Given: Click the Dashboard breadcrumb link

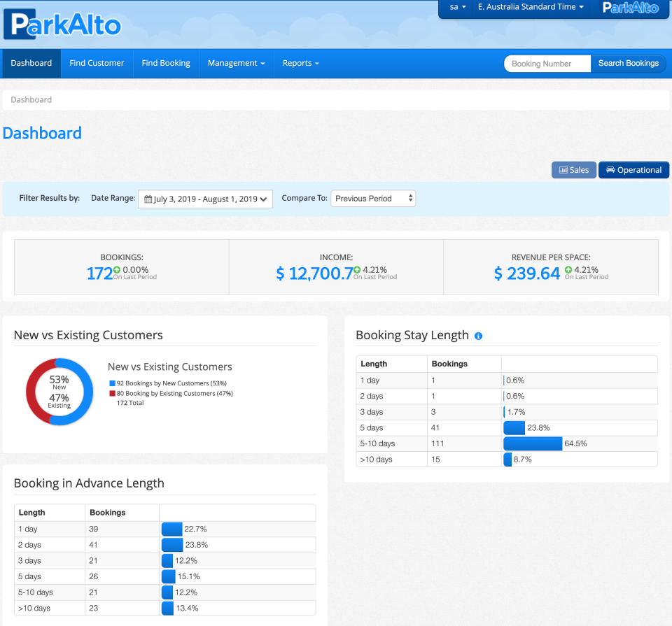Looking at the screenshot, I should 31,100.
